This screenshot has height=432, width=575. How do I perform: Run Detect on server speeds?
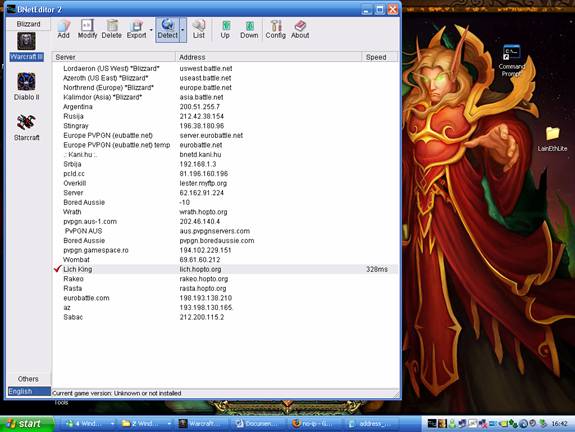coord(168,30)
